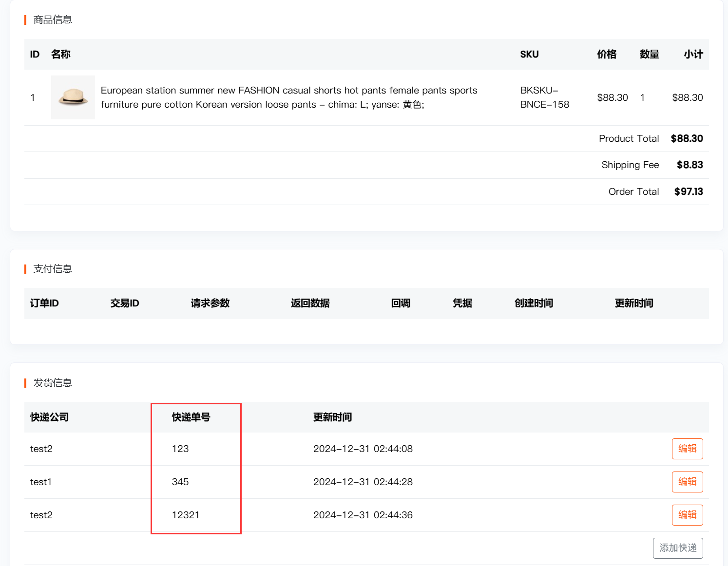Click the 快递公司 column header

coord(49,417)
